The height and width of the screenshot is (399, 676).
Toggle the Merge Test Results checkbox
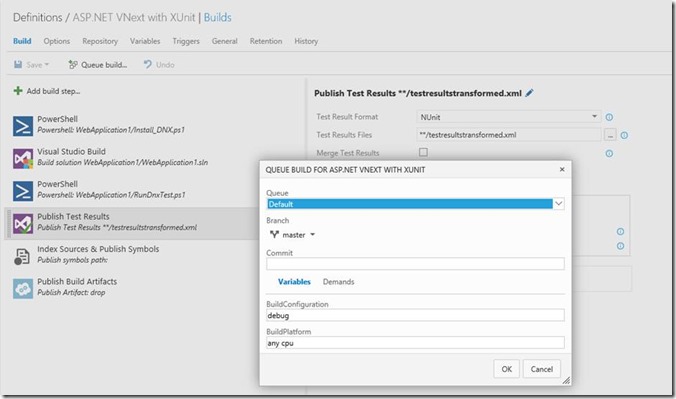coord(423,152)
